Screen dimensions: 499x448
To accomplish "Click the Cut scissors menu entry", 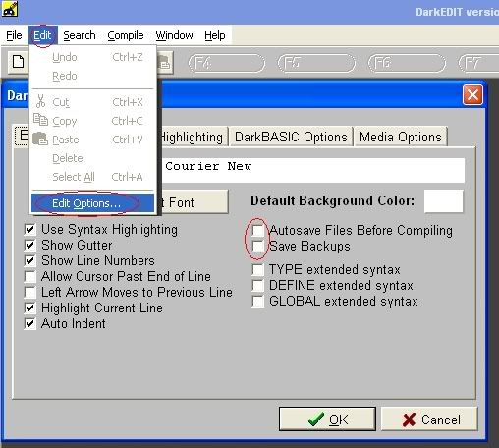I will coord(92,102).
